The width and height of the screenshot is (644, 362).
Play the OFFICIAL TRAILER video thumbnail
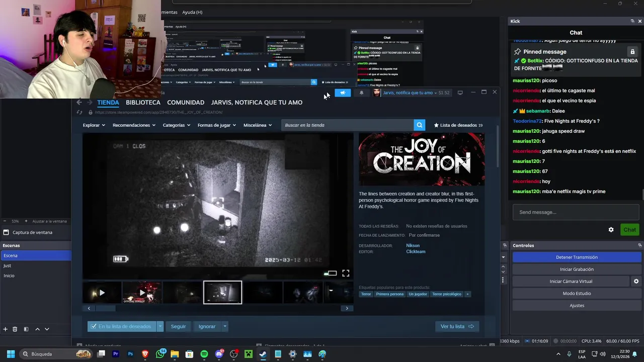tap(142, 293)
